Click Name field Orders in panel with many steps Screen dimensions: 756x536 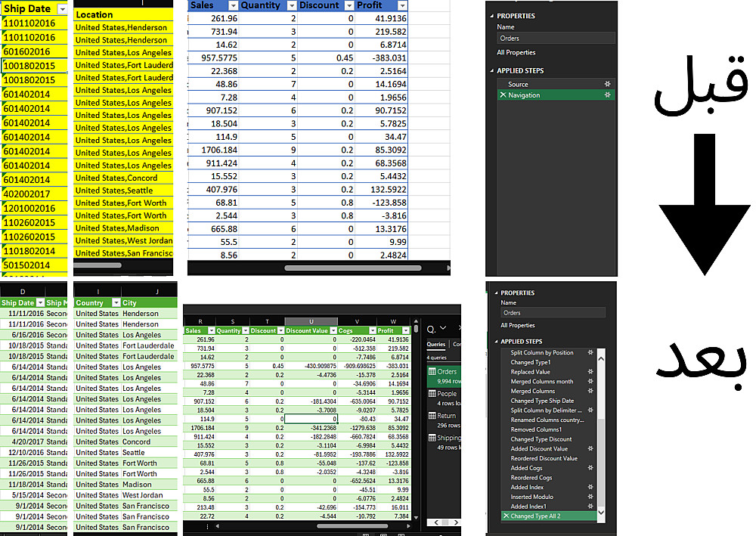553,313
